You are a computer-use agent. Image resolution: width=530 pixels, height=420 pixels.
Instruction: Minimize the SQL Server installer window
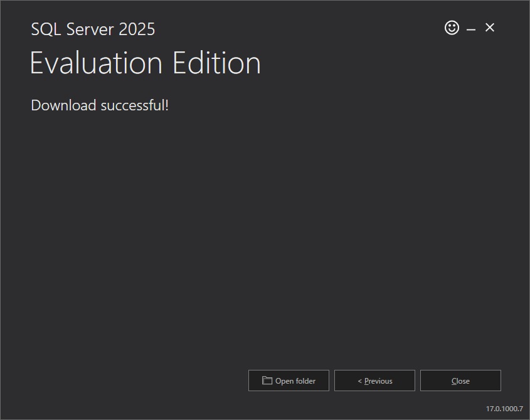click(470, 28)
